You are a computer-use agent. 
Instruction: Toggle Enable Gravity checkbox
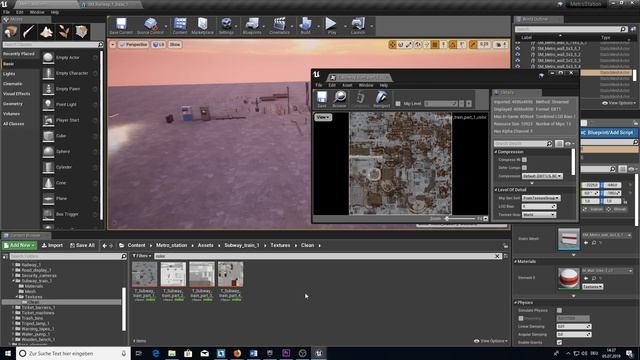point(559,342)
